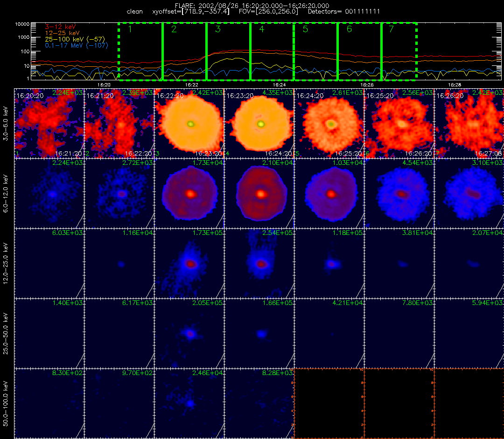Open the 50.0-100.0 keV image with peak 8.30E+02

click(49, 404)
